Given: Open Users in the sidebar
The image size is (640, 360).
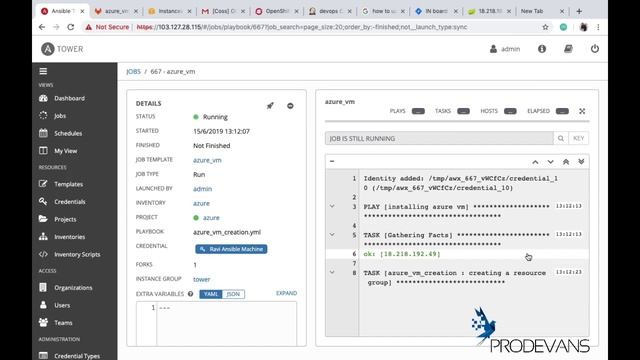Looking at the screenshot, I should [x=62, y=305].
